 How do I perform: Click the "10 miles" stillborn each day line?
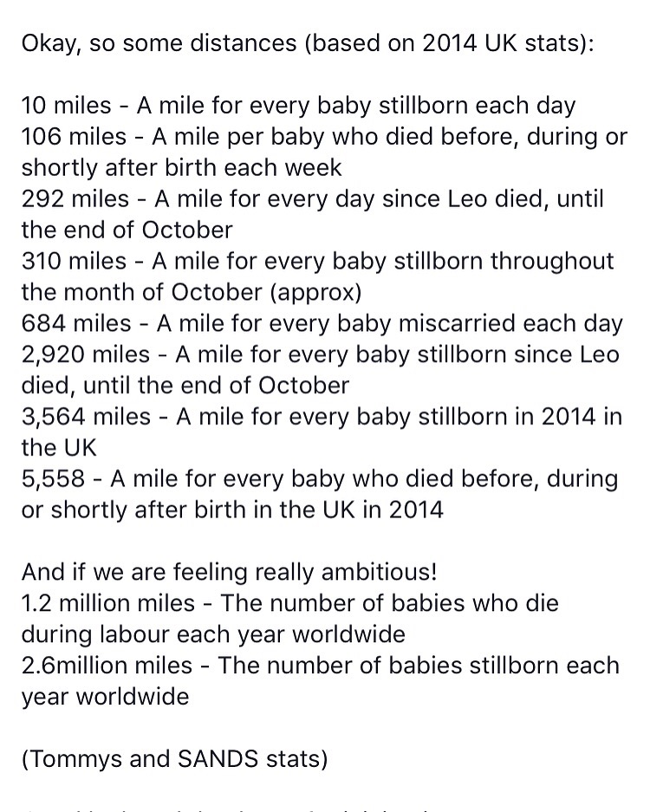pos(298,106)
